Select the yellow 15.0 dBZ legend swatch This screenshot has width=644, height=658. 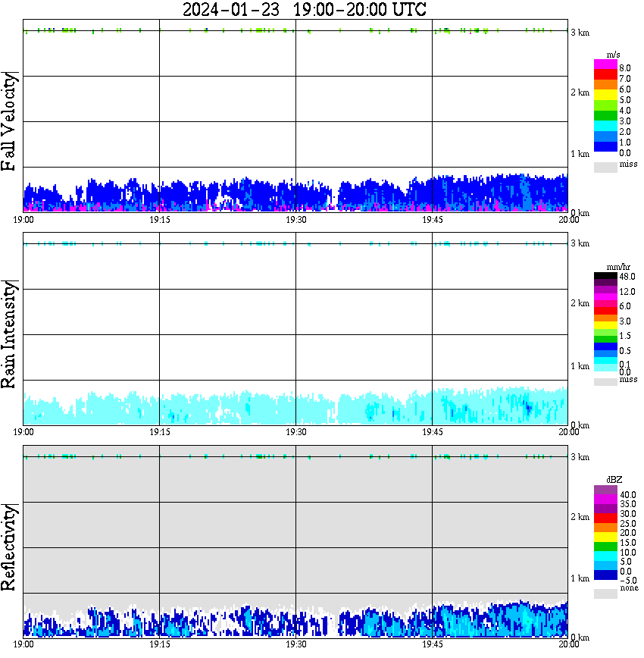tap(605, 538)
